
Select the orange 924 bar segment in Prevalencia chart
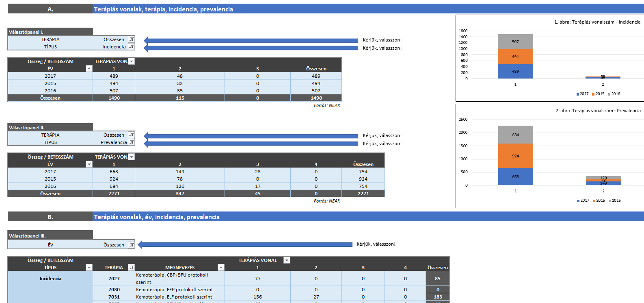click(x=515, y=156)
